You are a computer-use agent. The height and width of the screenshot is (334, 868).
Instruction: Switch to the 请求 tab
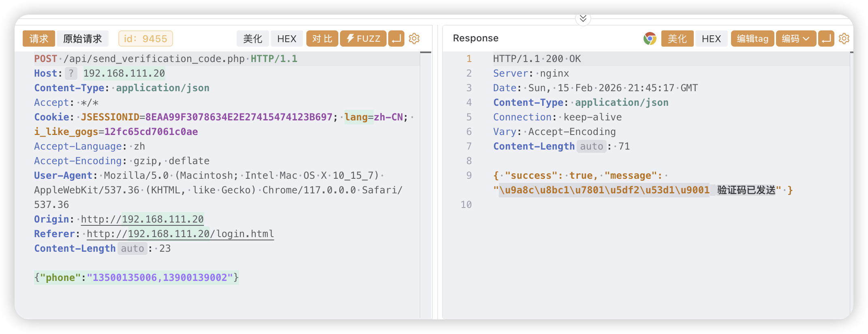coord(39,39)
